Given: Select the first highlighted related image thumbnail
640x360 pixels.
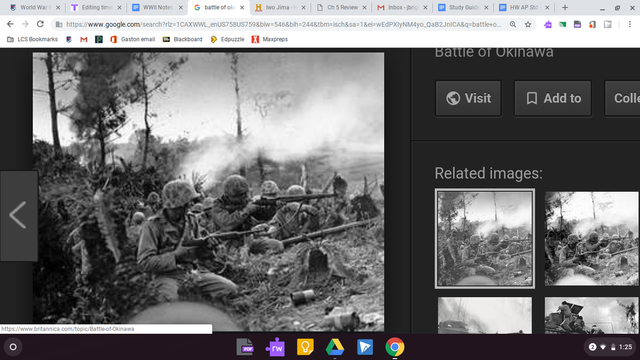Looking at the screenshot, I should pos(485,239).
